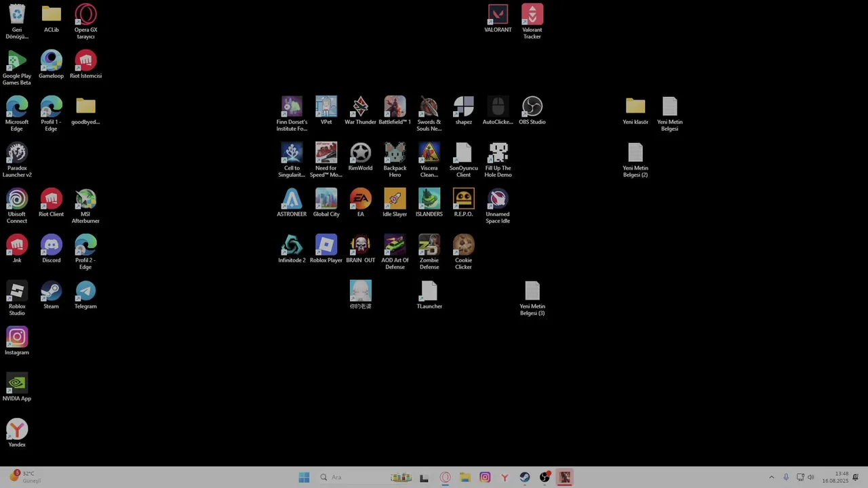Launch Telegram from the desktop
This screenshot has width=868, height=488.
(85, 291)
